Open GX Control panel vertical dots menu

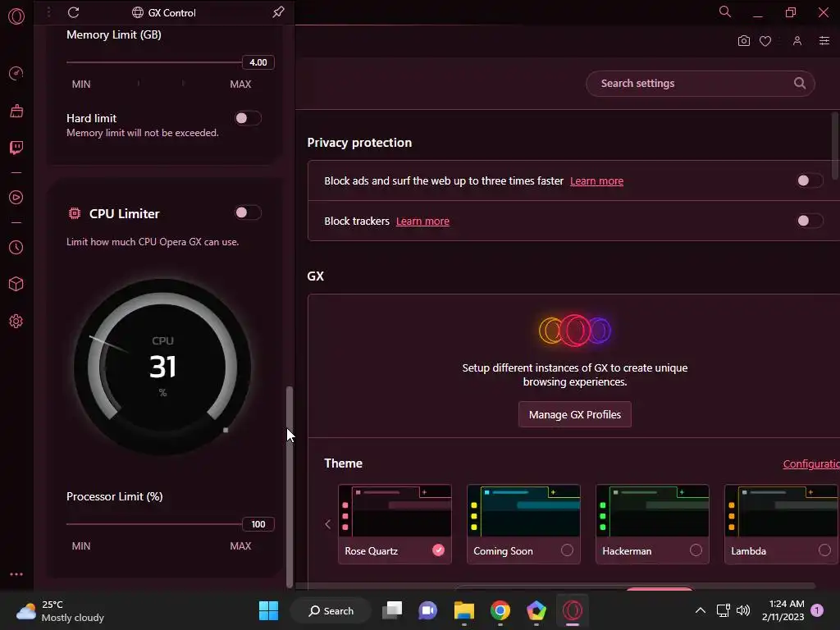click(48, 11)
